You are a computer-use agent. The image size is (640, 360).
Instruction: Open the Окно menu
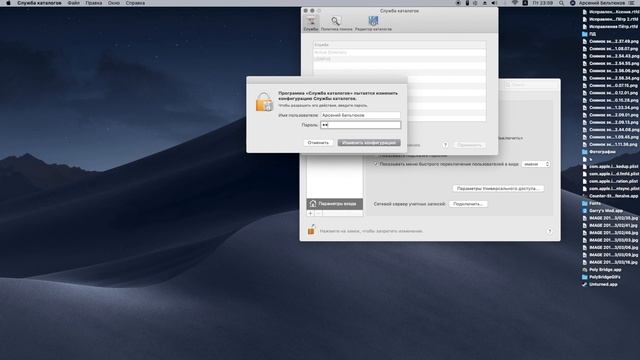coord(113,3)
